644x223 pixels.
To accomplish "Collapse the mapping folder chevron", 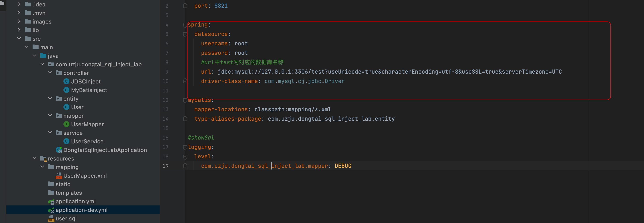I will pyautogui.click(x=42, y=167).
